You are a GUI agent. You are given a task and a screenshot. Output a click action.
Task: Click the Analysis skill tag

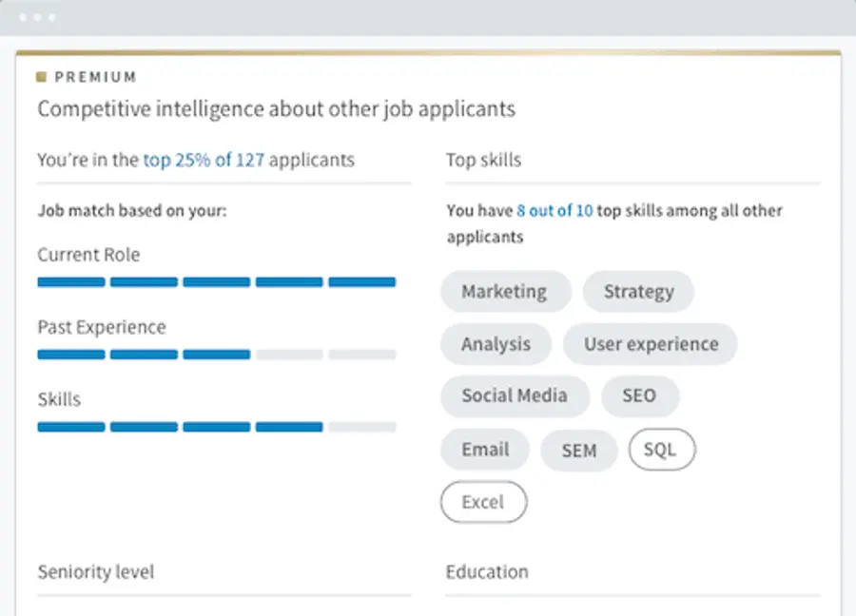tap(496, 344)
